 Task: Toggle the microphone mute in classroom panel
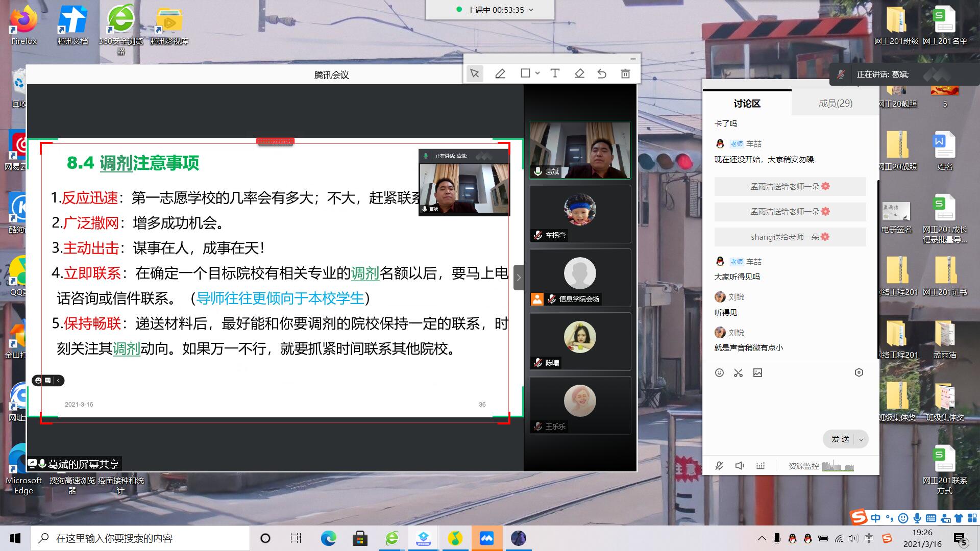click(719, 466)
